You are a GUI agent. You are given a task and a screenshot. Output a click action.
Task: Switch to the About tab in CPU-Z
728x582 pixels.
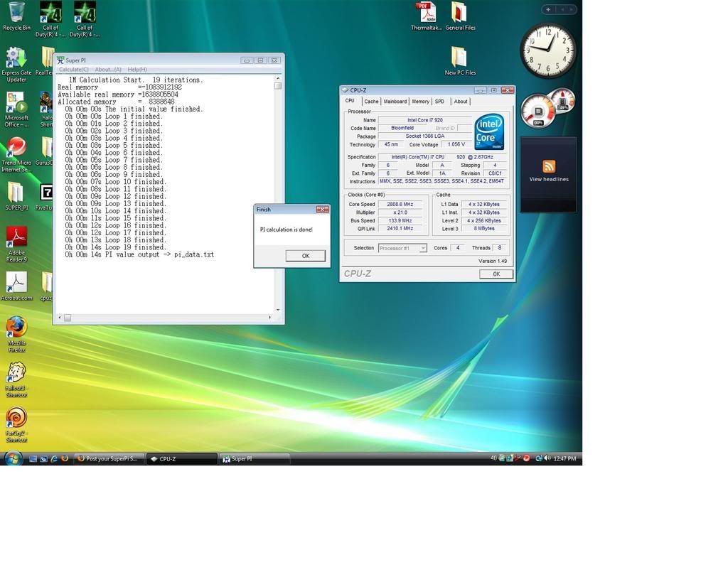461,102
